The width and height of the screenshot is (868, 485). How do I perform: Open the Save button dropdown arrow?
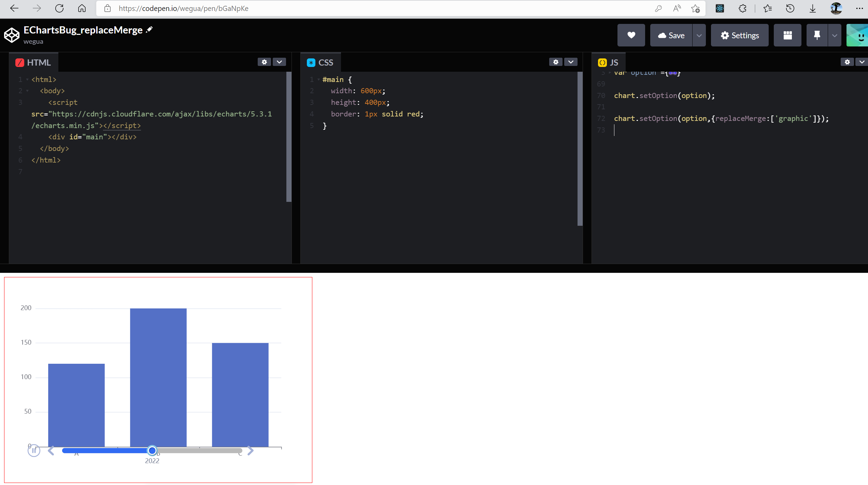pos(699,35)
